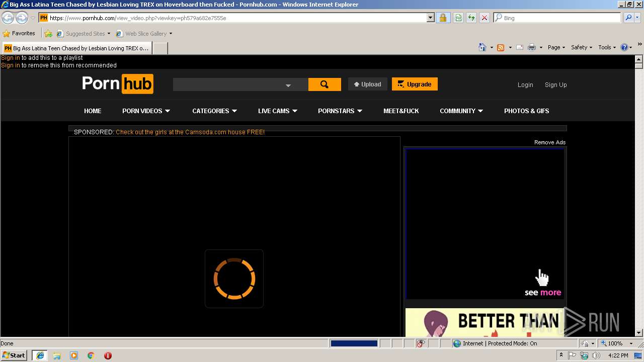
Task: Click Internet Explorer icon in taskbar
Action: pos(40,355)
